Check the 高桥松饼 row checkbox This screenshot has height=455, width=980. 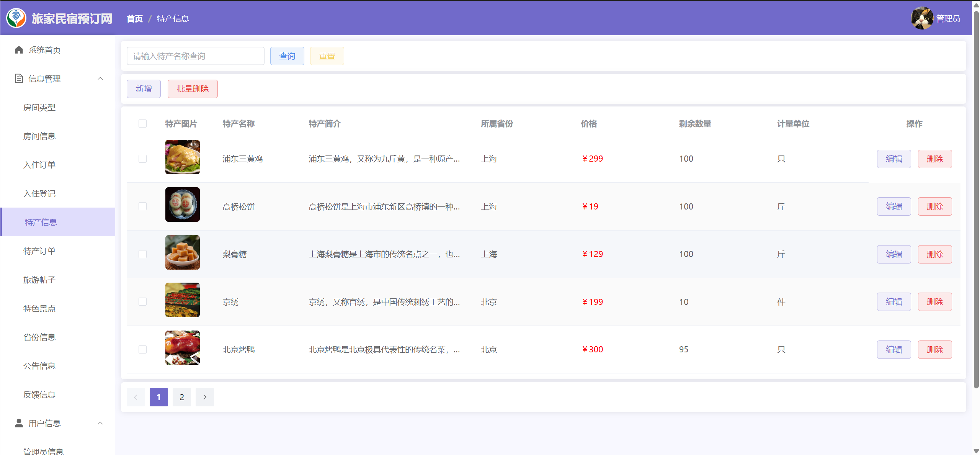pos(142,206)
